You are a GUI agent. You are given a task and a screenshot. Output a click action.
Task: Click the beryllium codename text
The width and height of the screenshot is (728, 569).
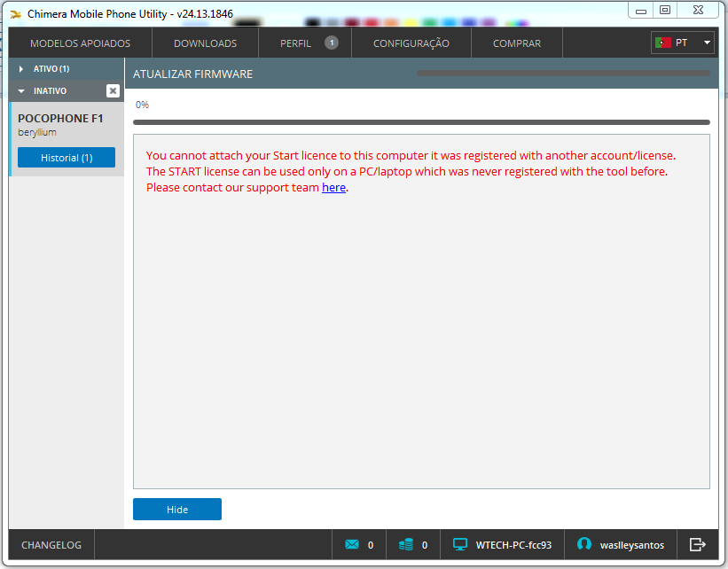[37, 133]
